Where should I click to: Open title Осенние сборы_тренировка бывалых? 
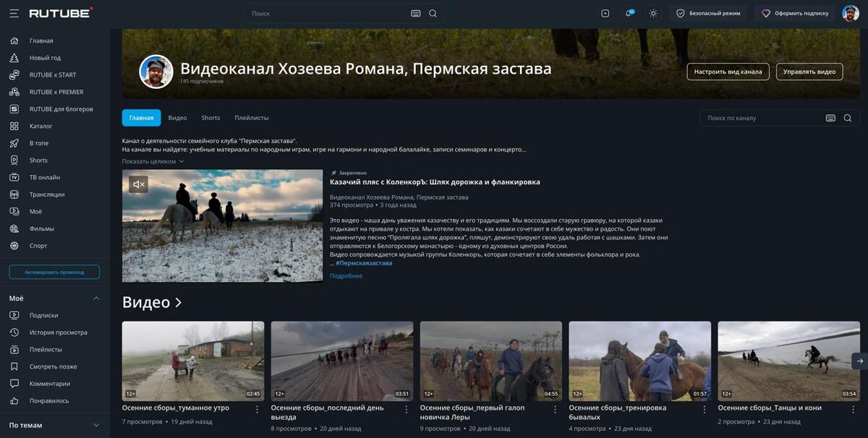[x=618, y=412]
